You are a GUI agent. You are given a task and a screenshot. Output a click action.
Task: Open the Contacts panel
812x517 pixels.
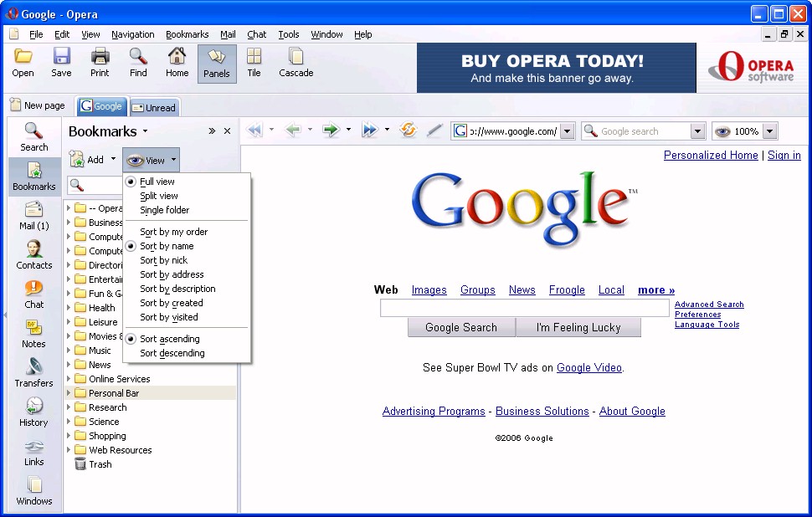pos(34,255)
